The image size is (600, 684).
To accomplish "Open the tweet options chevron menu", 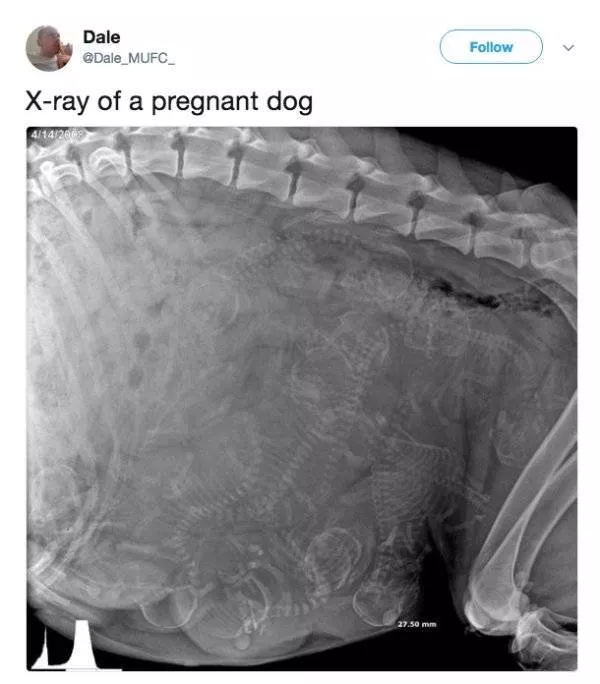I will tap(568, 48).
